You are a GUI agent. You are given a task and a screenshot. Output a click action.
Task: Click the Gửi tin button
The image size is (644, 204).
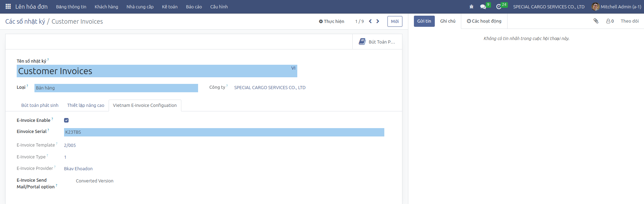point(424,21)
